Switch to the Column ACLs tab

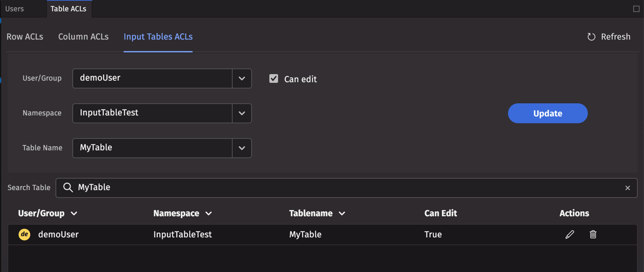83,37
